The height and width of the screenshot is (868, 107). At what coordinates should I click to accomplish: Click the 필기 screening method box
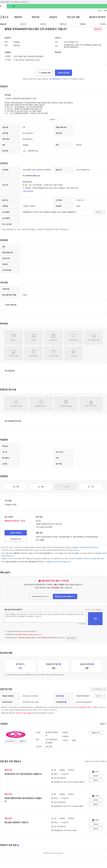pos(66,487)
